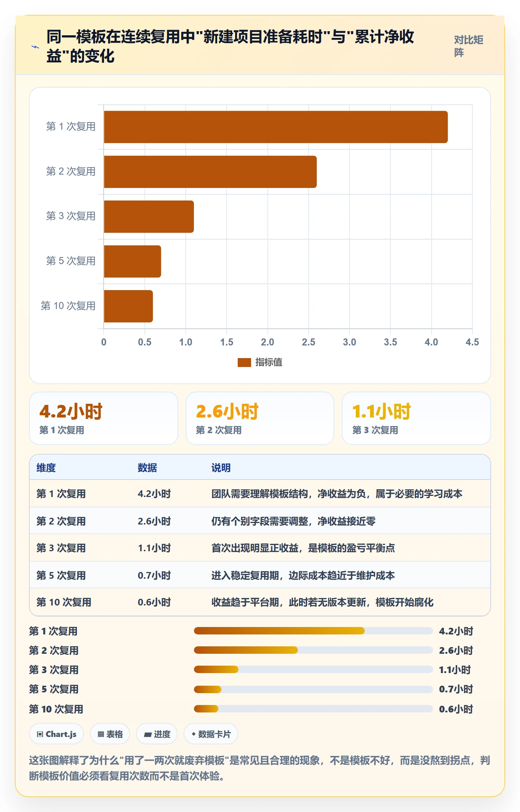Select the 数据卡片 tag chip
Image resolution: width=520 pixels, height=812 pixels.
tap(211, 734)
